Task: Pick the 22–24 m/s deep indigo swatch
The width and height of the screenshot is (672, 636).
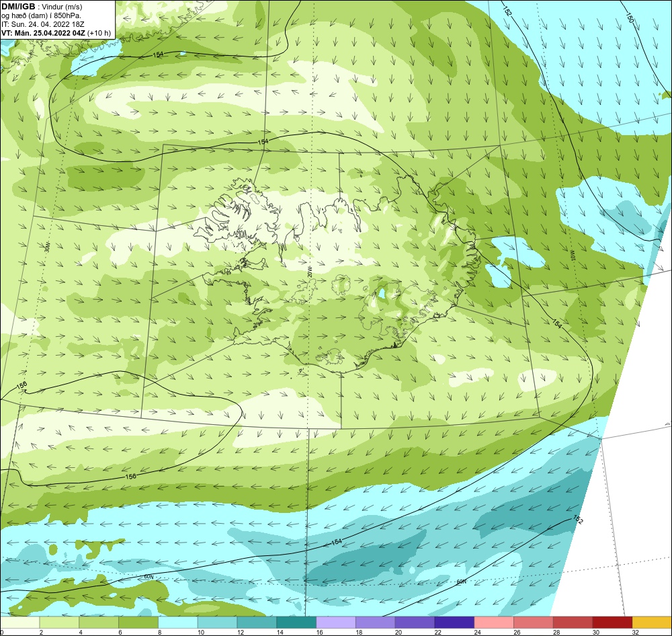Action: pyautogui.click(x=454, y=623)
